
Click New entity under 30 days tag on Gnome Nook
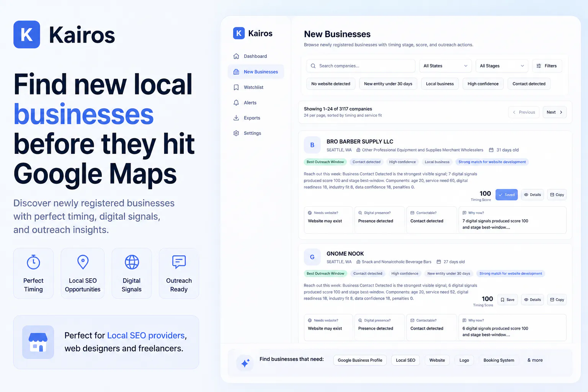pyautogui.click(x=449, y=274)
